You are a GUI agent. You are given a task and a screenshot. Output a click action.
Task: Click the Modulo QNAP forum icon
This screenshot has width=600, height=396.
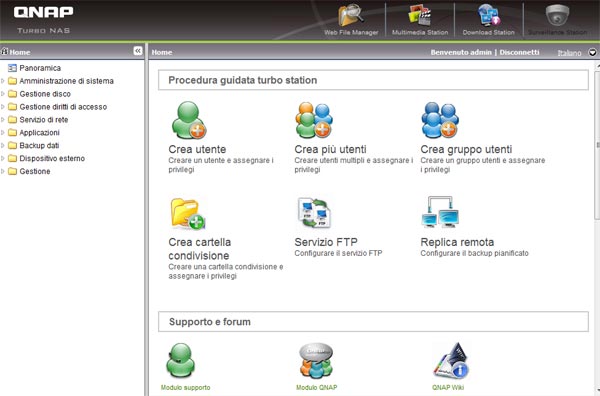316,361
